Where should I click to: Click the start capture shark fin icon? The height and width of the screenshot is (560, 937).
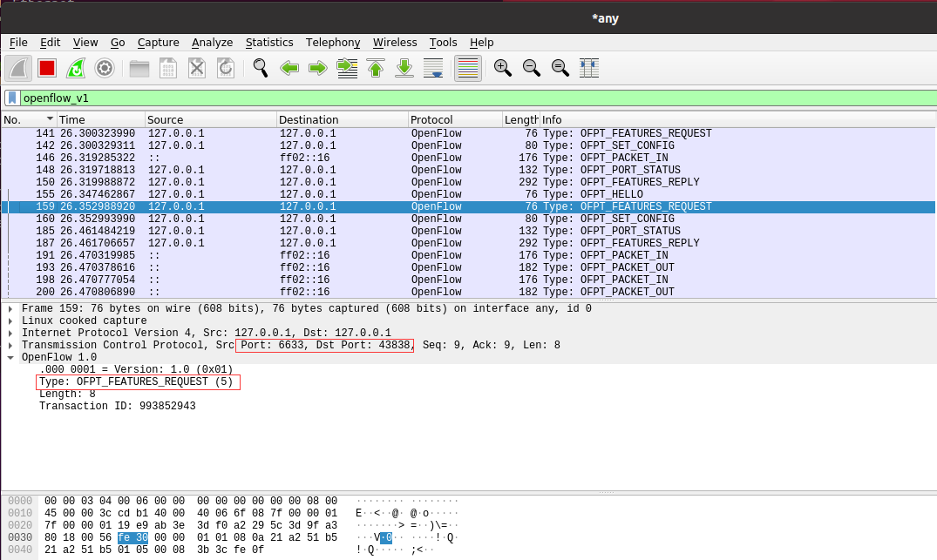click(x=18, y=68)
